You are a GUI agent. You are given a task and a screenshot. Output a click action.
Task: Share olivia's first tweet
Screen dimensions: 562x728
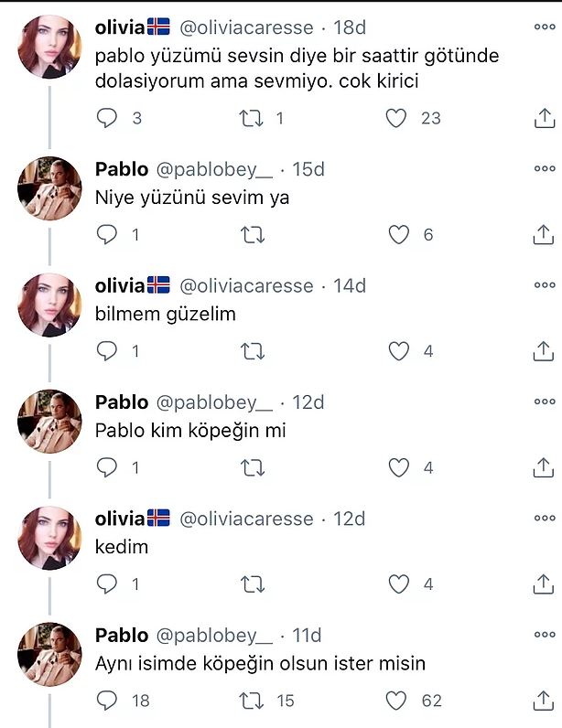tap(543, 118)
